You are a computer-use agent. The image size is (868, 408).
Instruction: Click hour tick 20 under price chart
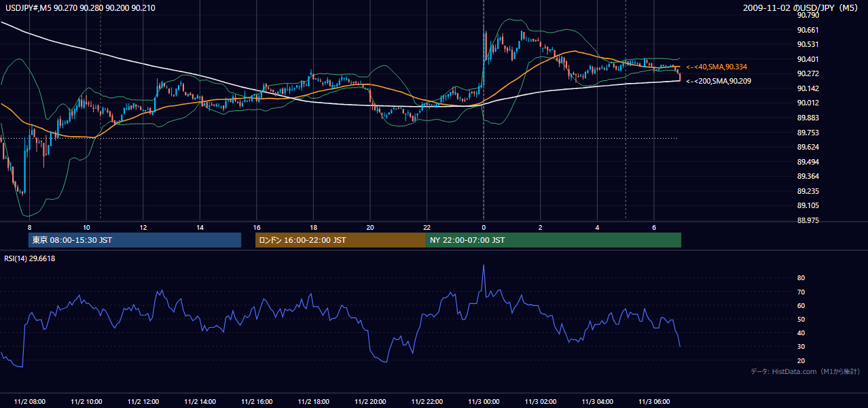pos(370,226)
